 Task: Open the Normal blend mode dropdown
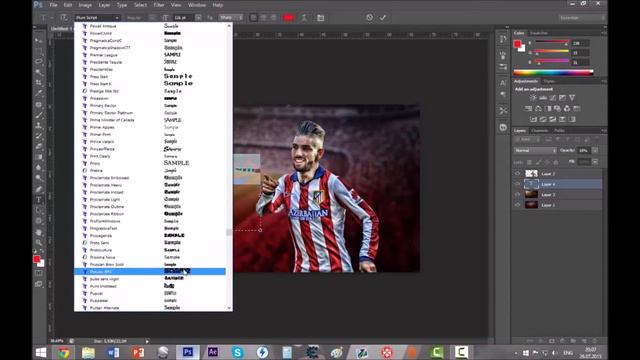point(535,151)
